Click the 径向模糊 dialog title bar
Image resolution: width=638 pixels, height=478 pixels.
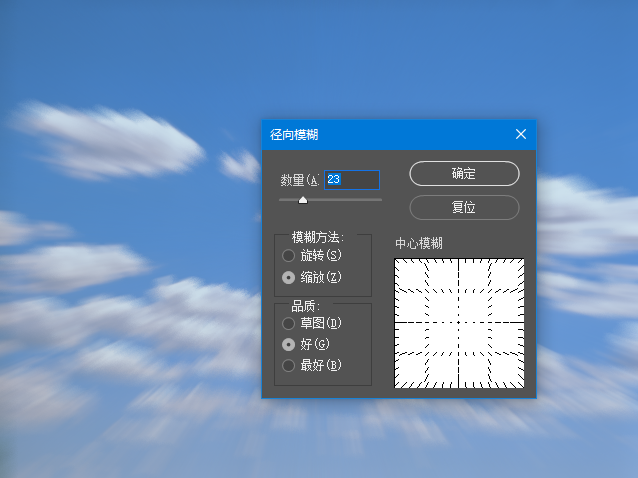click(399, 135)
